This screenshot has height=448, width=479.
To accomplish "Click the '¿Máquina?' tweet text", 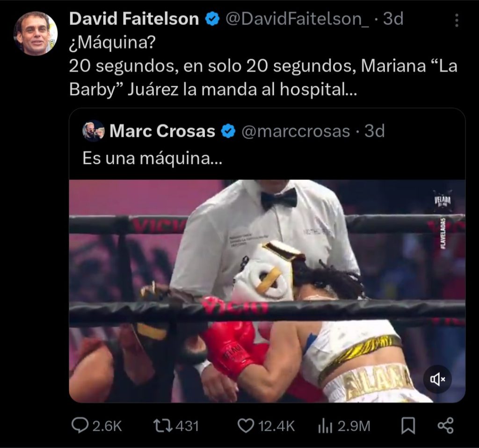I will pyautogui.click(x=112, y=43).
